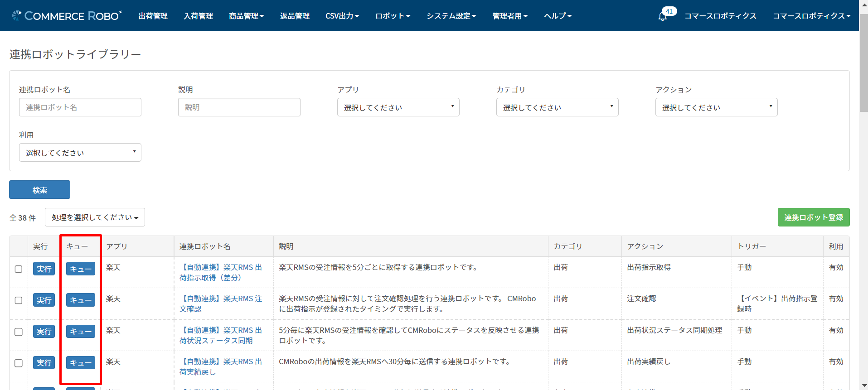Image resolution: width=868 pixels, height=390 pixels.
Task: Open the 出荷管理 menu item
Action: 153,16
